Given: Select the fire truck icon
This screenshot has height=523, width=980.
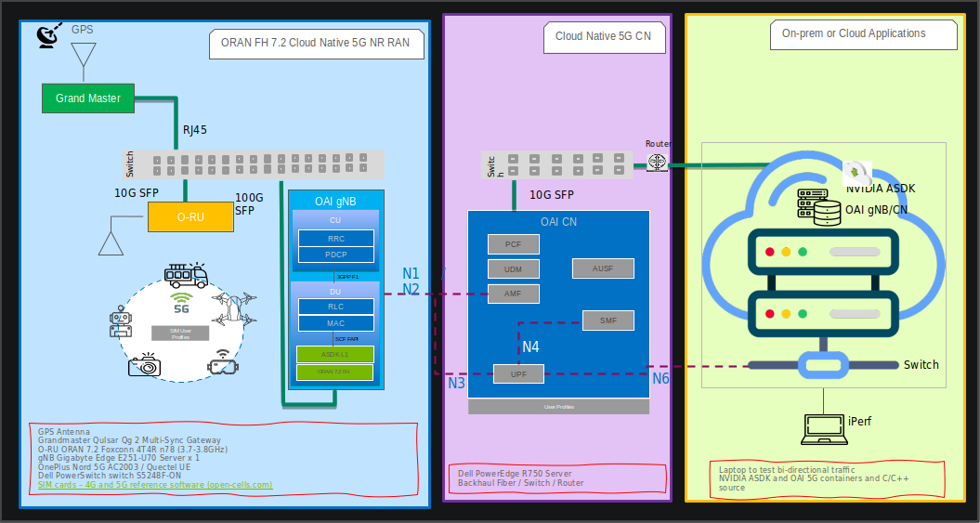Looking at the screenshot, I should [186, 275].
